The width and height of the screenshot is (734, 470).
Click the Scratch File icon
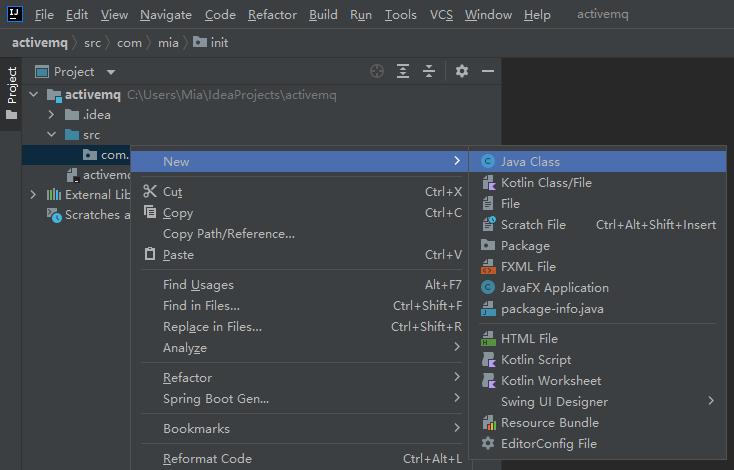(488, 224)
